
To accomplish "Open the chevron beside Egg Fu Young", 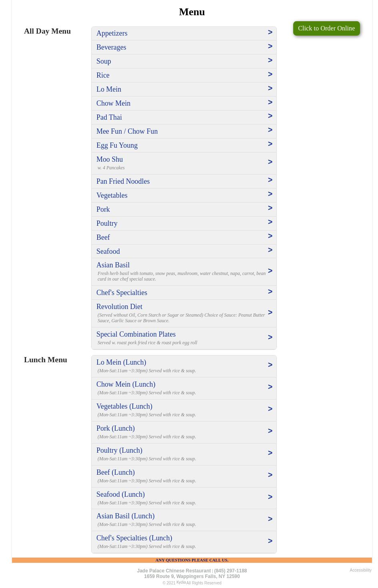I will (270, 144).
